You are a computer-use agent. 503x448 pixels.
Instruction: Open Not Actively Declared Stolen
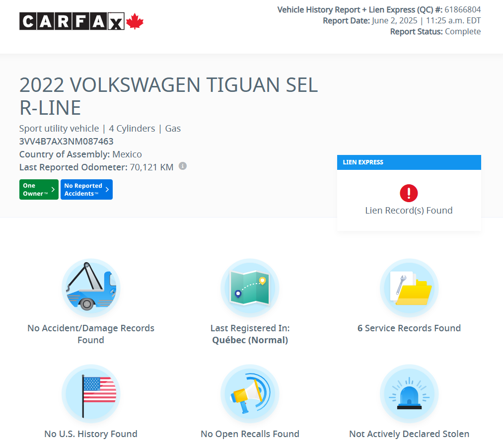pyautogui.click(x=409, y=434)
